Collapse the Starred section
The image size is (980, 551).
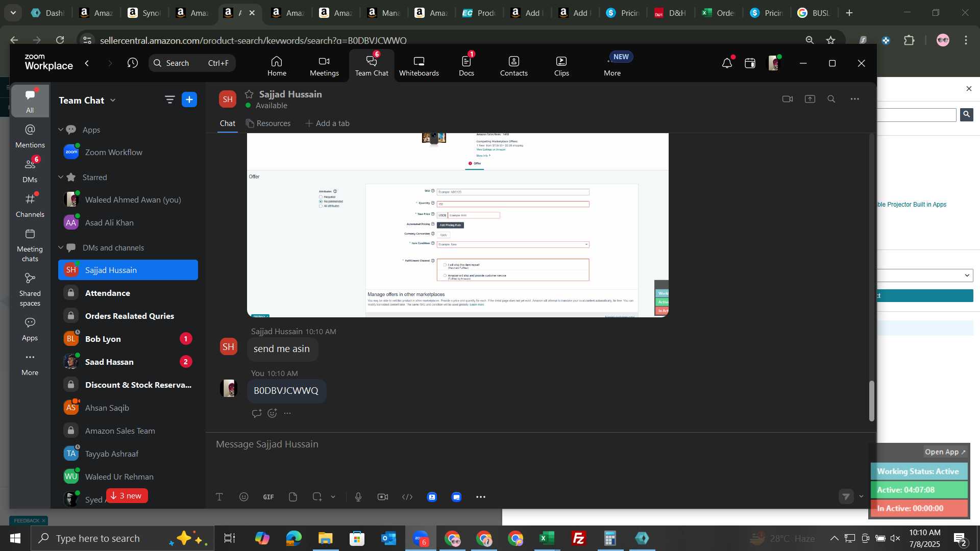coord(61,177)
